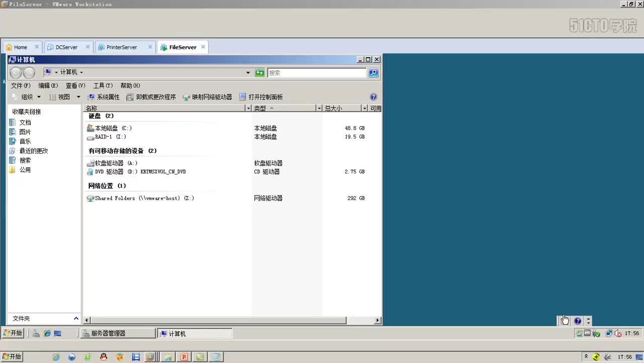Click the 19.5 GB size value
This screenshot has width=644, height=363.
pos(355,137)
